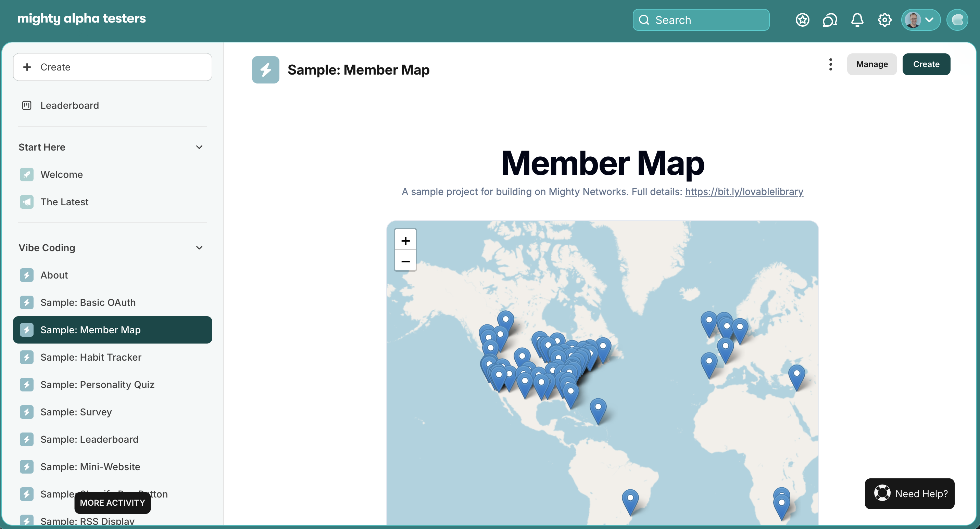Select Sample: Member Map in sidebar

pos(113,330)
